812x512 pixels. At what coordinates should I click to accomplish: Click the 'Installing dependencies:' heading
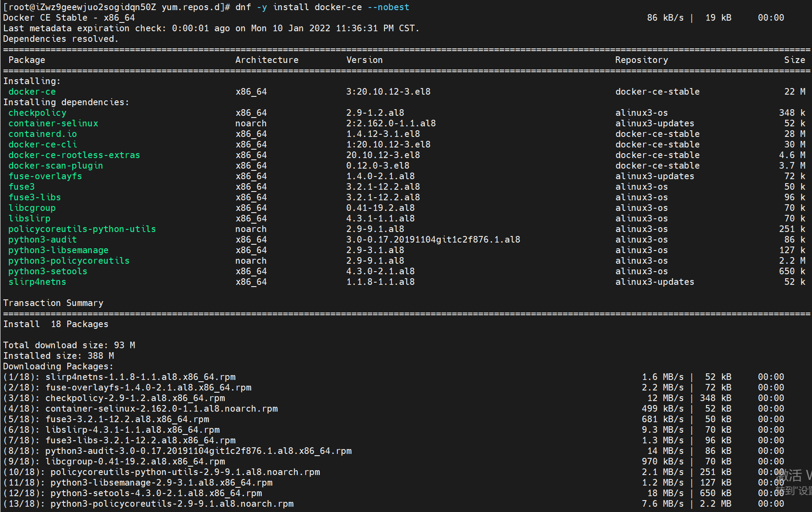(66, 102)
